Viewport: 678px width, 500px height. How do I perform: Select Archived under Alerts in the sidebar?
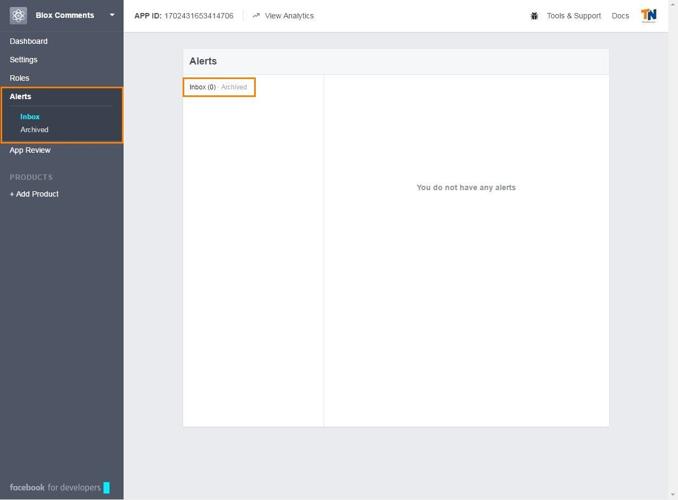(34, 130)
